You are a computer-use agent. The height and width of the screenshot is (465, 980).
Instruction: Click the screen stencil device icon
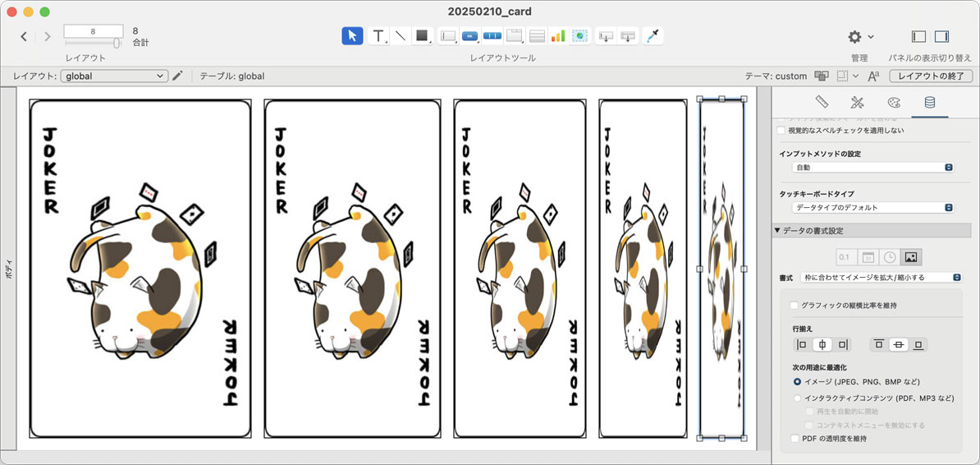pyautogui.click(x=822, y=76)
